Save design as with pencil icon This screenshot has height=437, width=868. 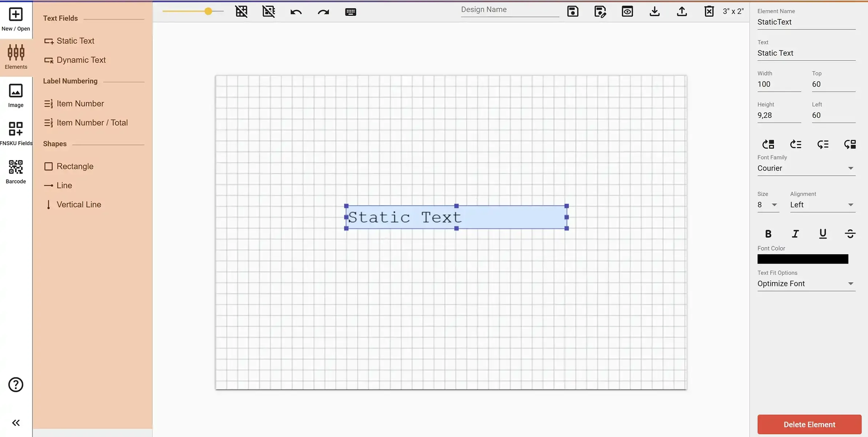pos(600,12)
